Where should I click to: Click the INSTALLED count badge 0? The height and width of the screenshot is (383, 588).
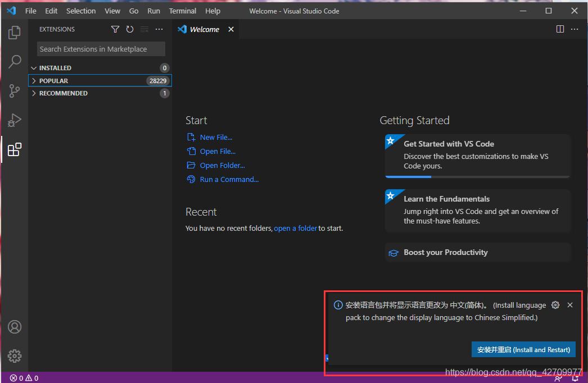coord(164,68)
